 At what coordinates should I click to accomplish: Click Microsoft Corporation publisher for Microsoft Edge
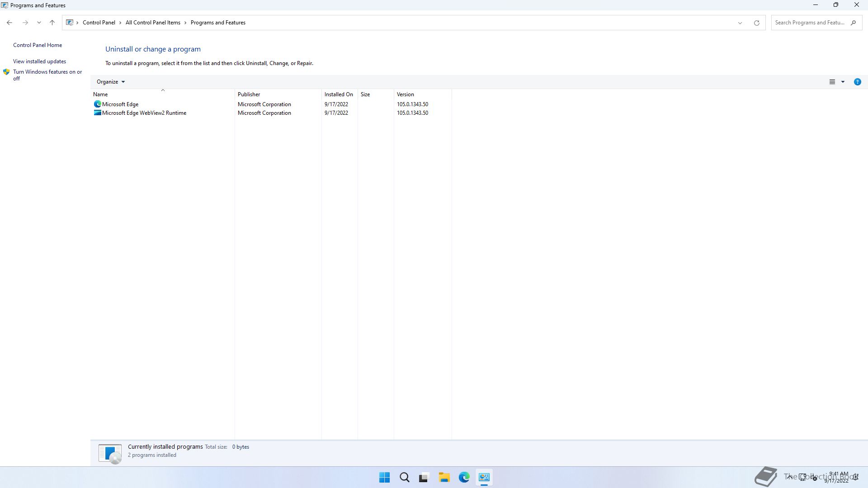click(x=264, y=104)
